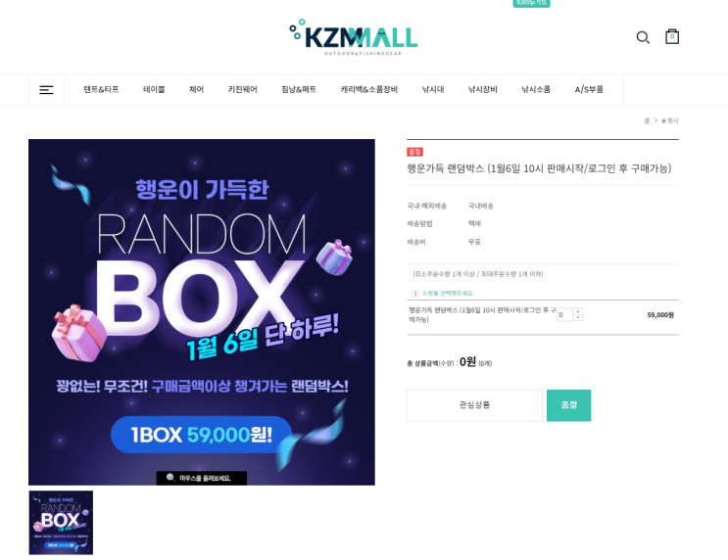Viewport: 728px width, 560px height.
Task: Click the green 품절 button
Action: [x=568, y=405]
